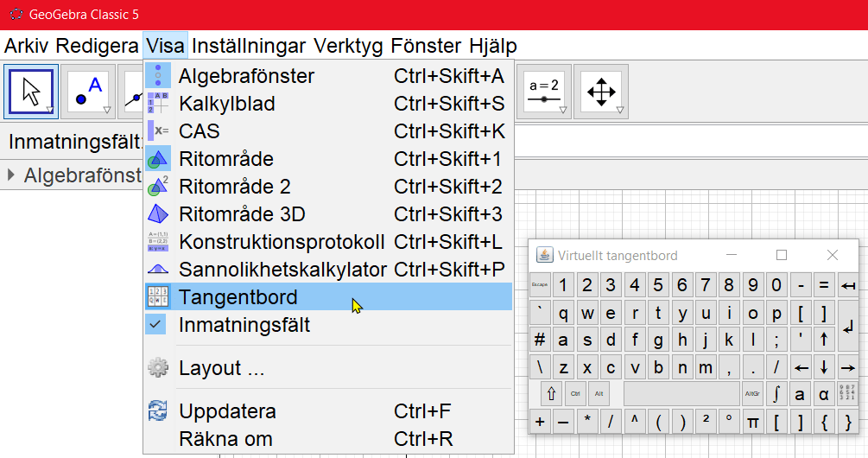Image resolution: width=868 pixels, height=458 pixels.
Task: Click Layout ... menu entry
Action: pyautogui.click(x=222, y=368)
